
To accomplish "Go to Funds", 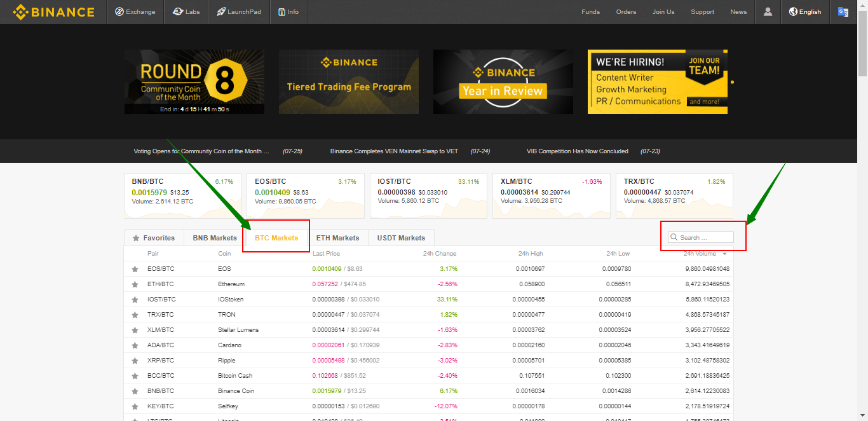I will pyautogui.click(x=590, y=11).
